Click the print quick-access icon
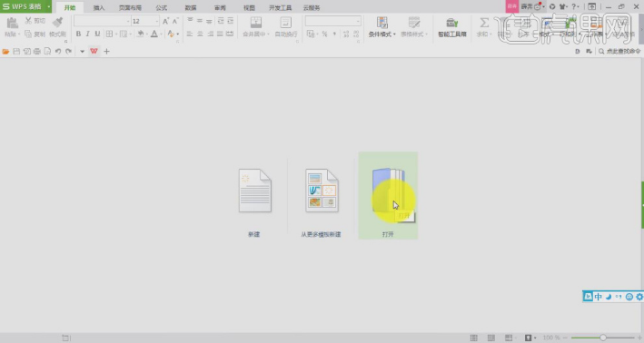 pyautogui.click(x=37, y=52)
